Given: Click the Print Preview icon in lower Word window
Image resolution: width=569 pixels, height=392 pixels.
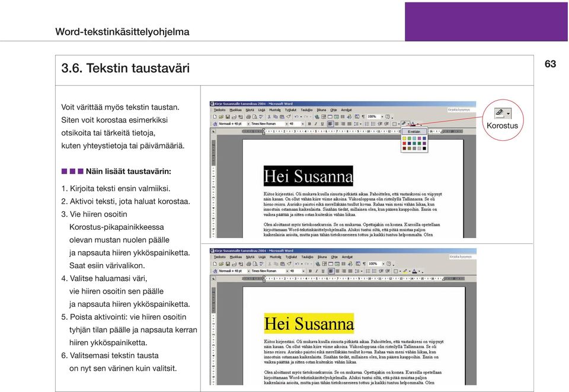Looking at the screenshot, I should (255, 264).
